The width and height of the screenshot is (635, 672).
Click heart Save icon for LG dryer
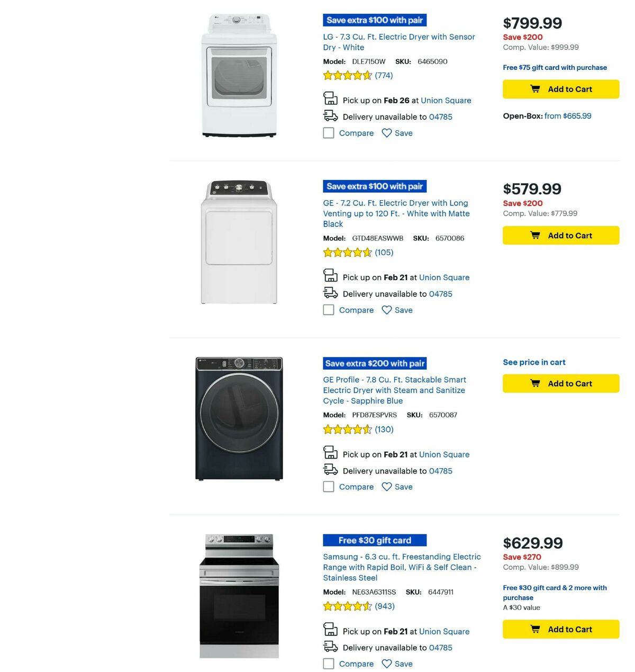(386, 133)
